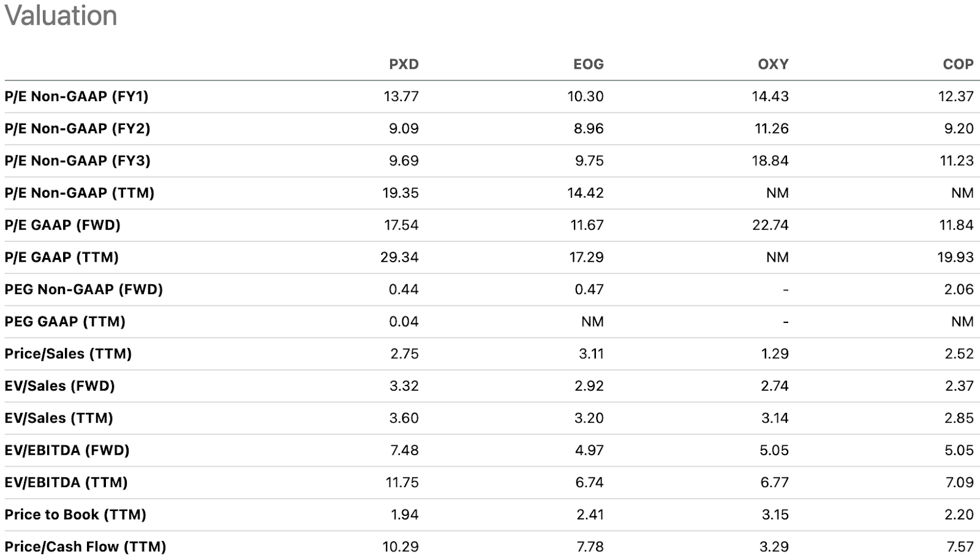Select the Price/Sales (TTM) row label

click(x=68, y=354)
